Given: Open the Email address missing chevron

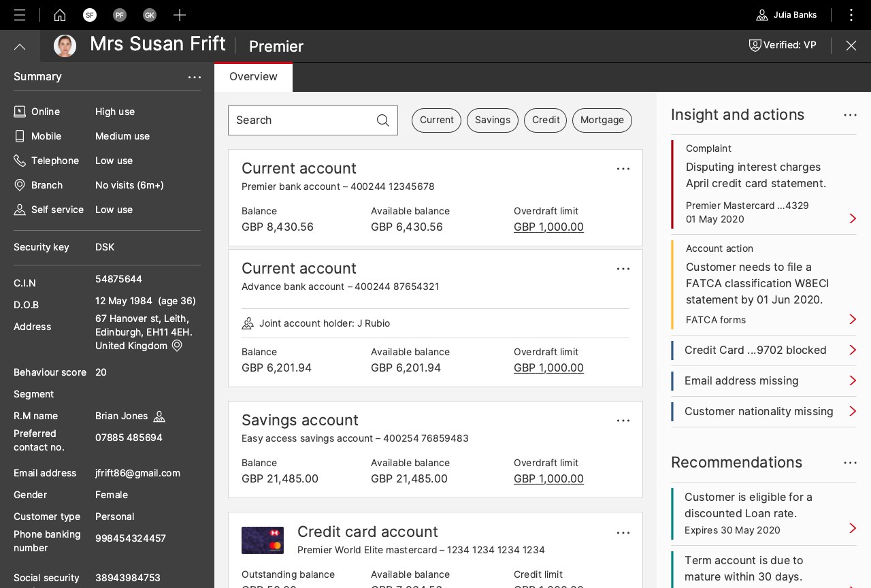Looking at the screenshot, I should pyautogui.click(x=852, y=380).
